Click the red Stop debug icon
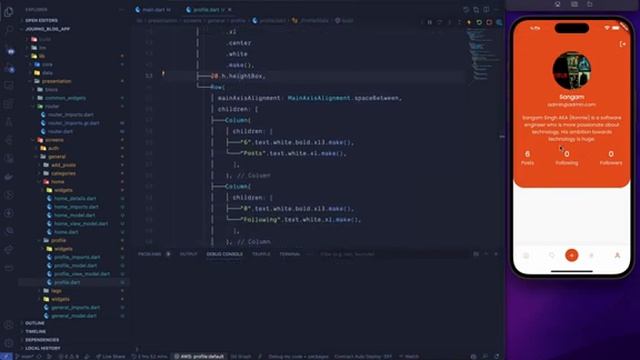The width and height of the screenshot is (640, 360). 489,22
